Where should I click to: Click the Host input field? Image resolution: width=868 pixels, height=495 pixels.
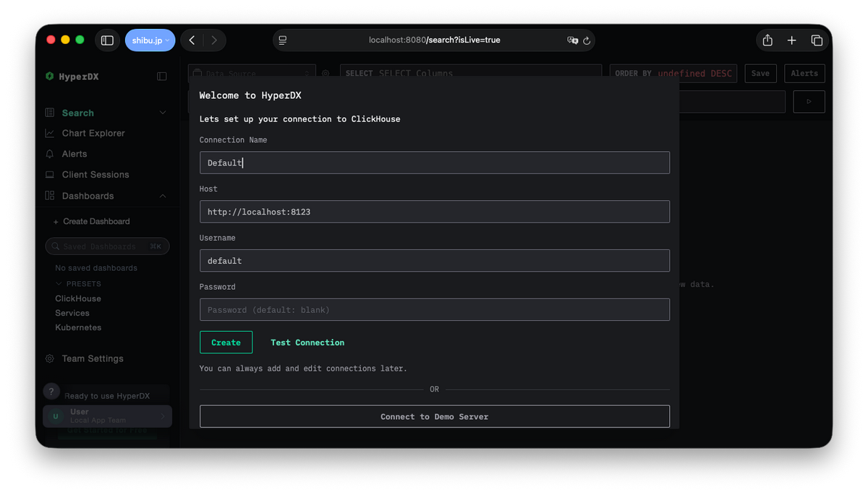[434, 212]
